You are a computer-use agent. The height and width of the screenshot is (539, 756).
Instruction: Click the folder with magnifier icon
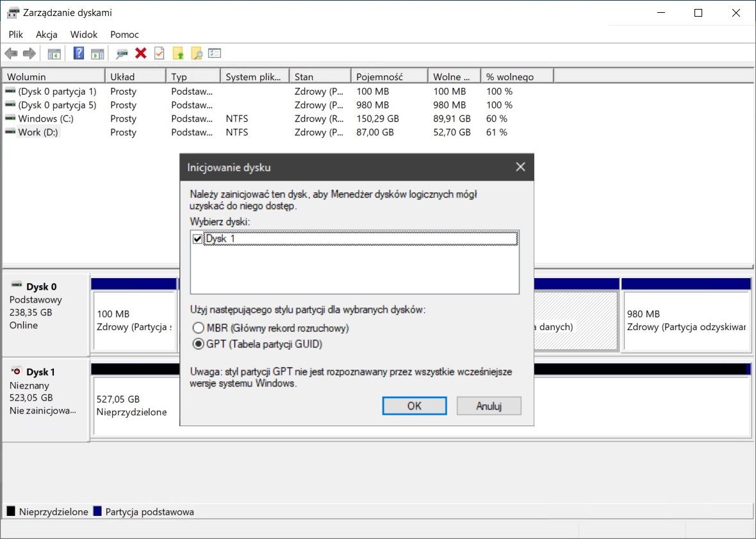coord(197,54)
